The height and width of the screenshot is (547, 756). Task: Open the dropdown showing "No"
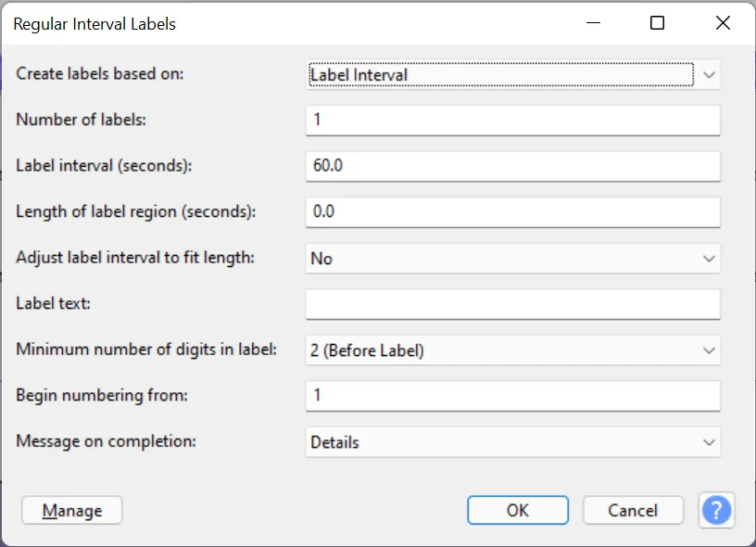(x=512, y=258)
